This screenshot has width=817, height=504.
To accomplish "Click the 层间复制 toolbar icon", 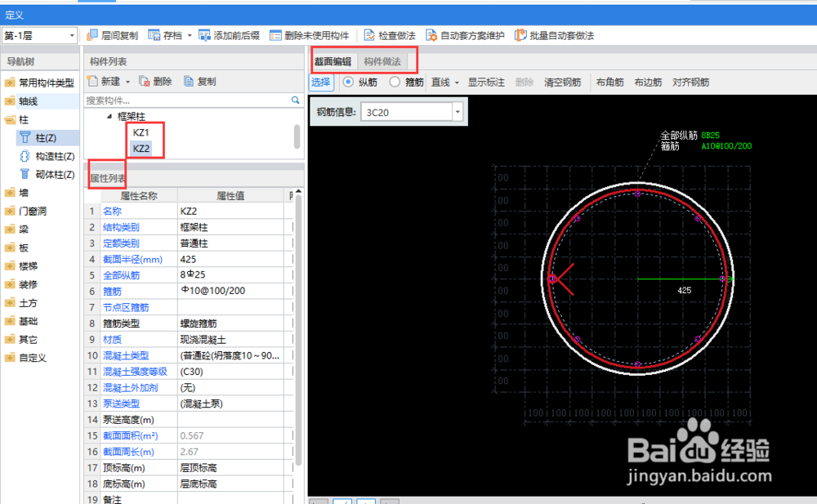I will tap(92, 35).
